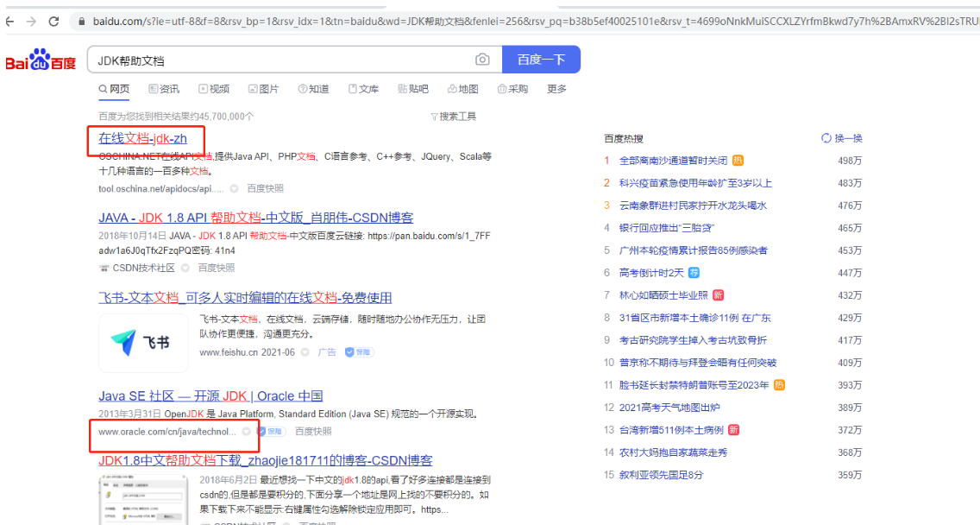Click the JDK1.8 blog result thumbnail
The width and height of the screenshot is (980, 525).
click(x=143, y=499)
